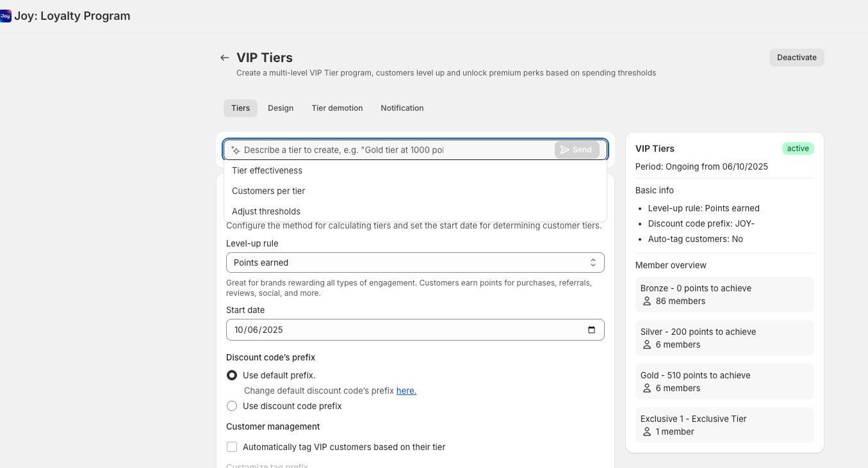The image size is (868, 468).
Task: Click the Send button in the prompt box
Action: (577, 150)
